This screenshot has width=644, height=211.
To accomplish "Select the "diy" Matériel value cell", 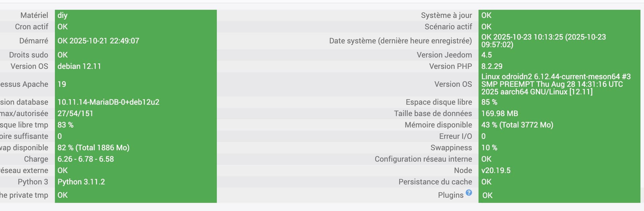I will tap(62, 15).
